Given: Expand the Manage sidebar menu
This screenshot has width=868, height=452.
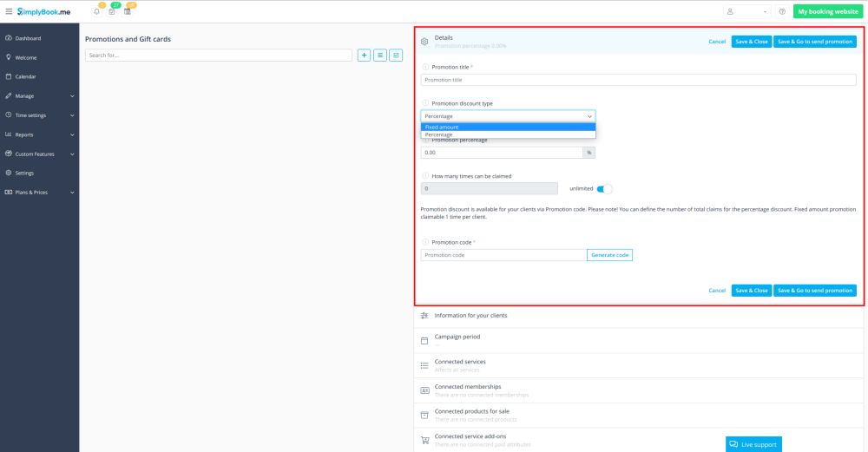Looking at the screenshot, I should [x=39, y=95].
